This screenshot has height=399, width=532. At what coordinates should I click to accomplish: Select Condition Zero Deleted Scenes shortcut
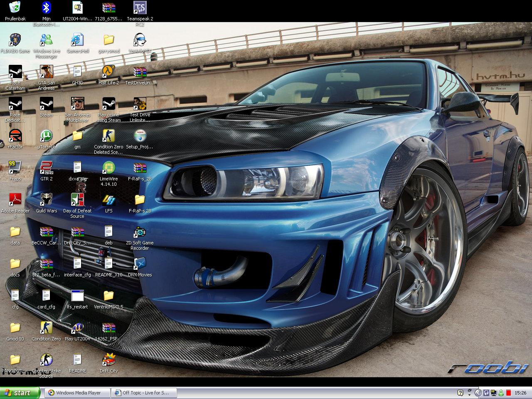pyautogui.click(x=109, y=142)
